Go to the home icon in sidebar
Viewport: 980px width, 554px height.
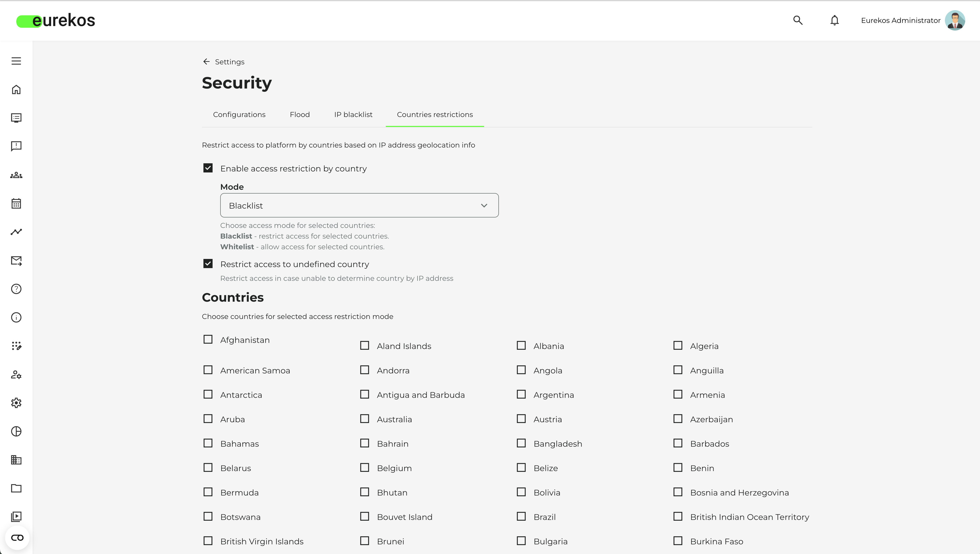click(16, 90)
